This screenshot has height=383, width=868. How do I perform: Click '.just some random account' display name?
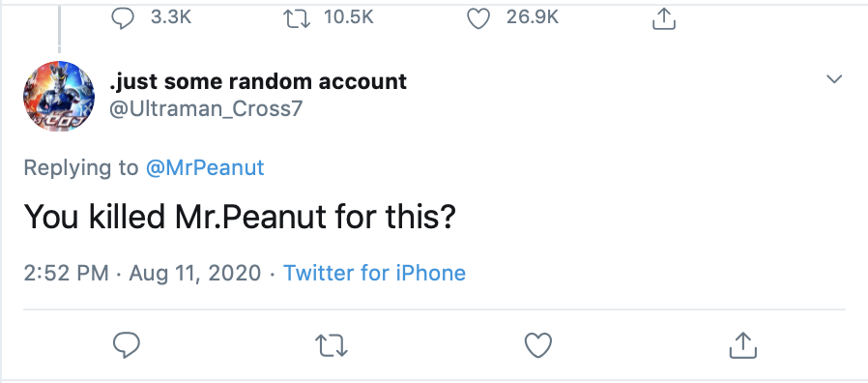pos(258,81)
